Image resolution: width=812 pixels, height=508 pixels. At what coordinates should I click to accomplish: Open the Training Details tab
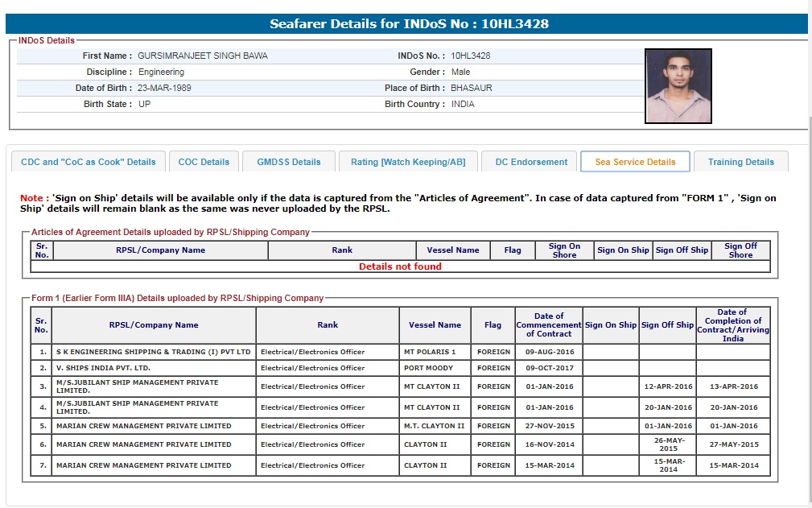coord(740,162)
